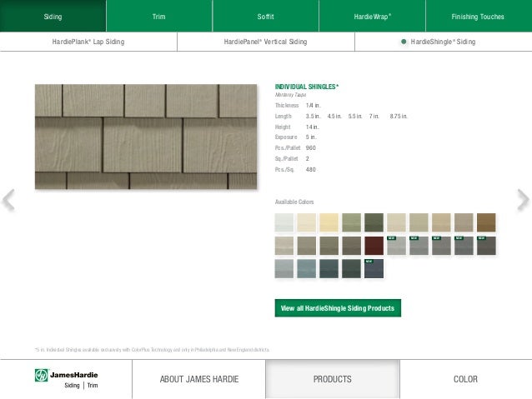Select HardiePlank Lap Siding sub-tab
The width and height of the screenshot is (532, 399).
(88, 42)
